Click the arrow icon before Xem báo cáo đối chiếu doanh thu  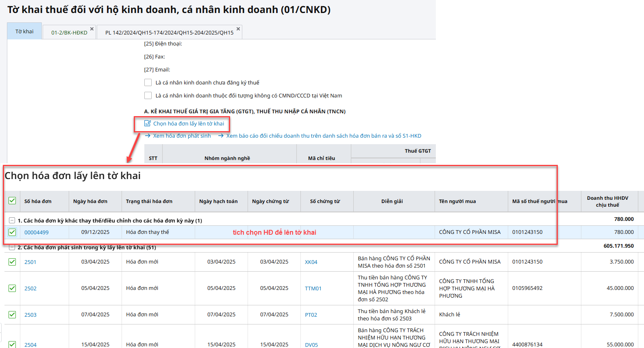(x=221, y=136)
